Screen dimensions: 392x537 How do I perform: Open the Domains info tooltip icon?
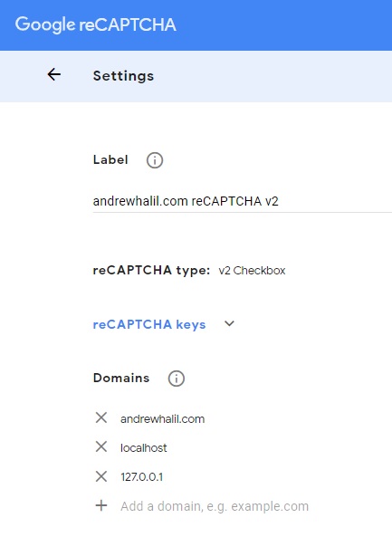pos(177,379)
